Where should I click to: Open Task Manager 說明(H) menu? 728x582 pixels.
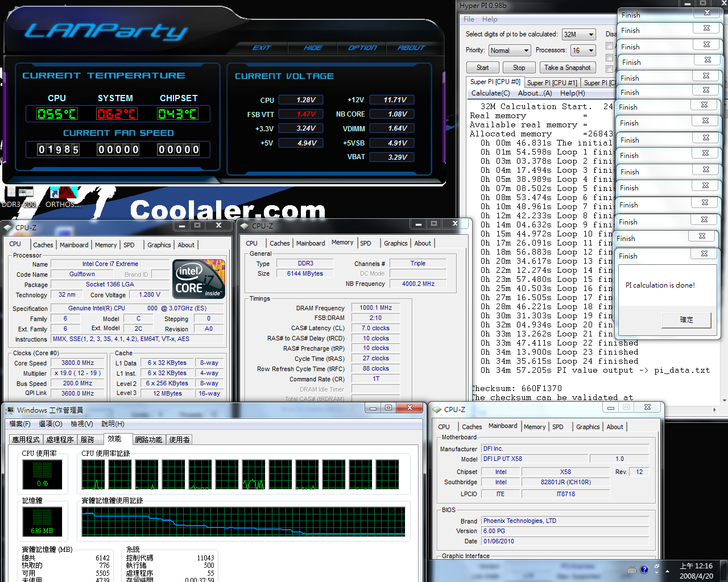coord(113,424)
